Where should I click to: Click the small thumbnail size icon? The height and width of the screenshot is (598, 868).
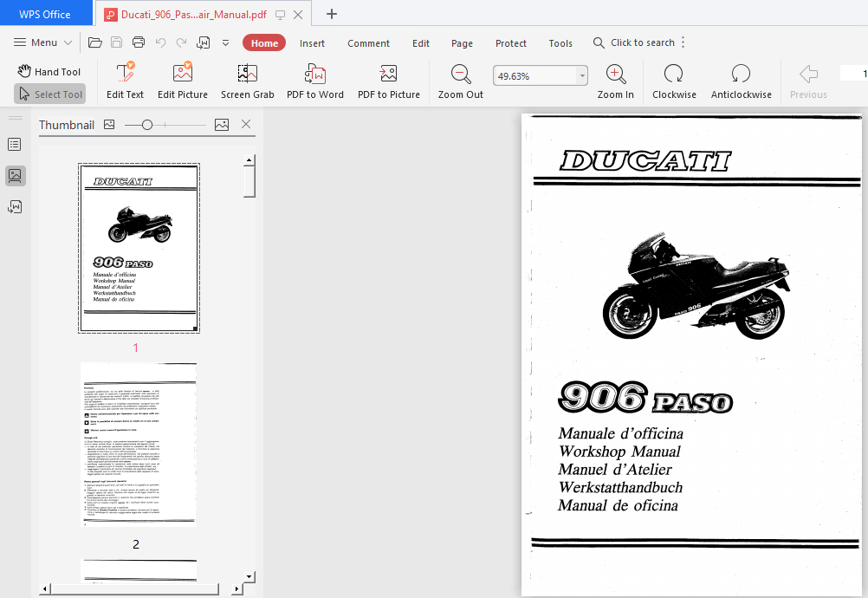tap(109, 125)
